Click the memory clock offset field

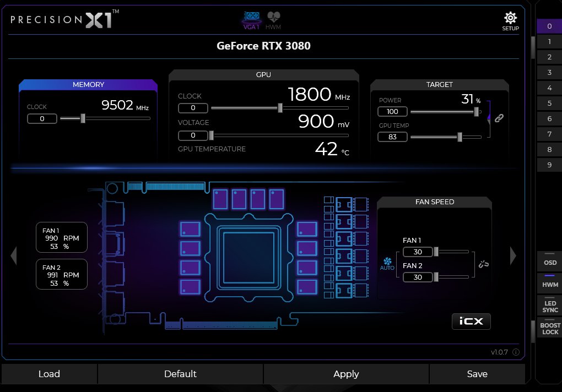pyautogui.click(x=42, y=118)
